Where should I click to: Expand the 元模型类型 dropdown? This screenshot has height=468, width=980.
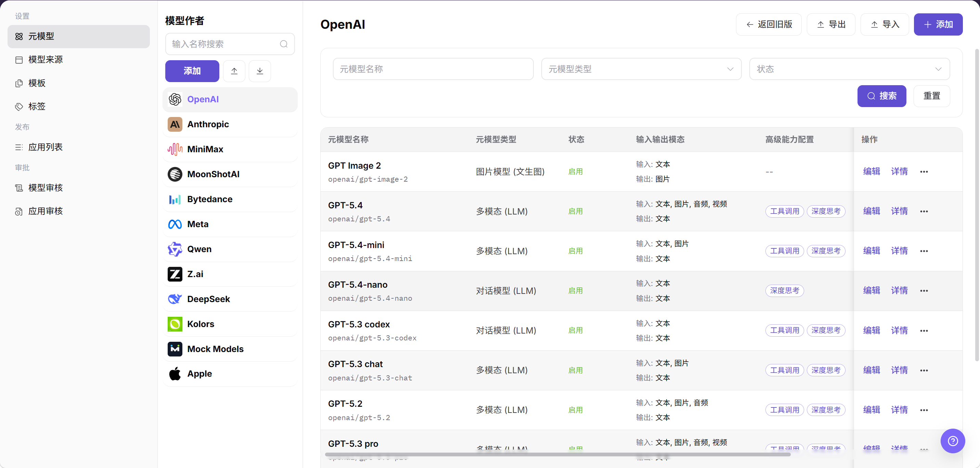[x=641, y=69]
